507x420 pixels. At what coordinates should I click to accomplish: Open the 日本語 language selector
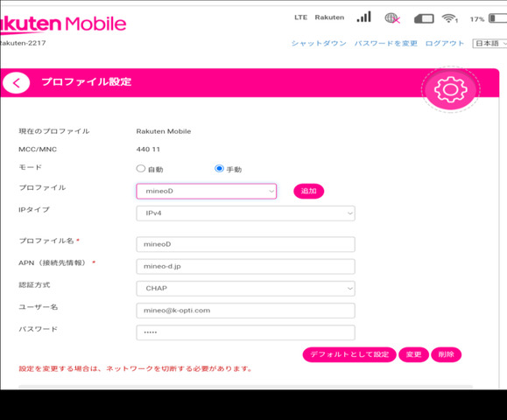tap(489, 43)
